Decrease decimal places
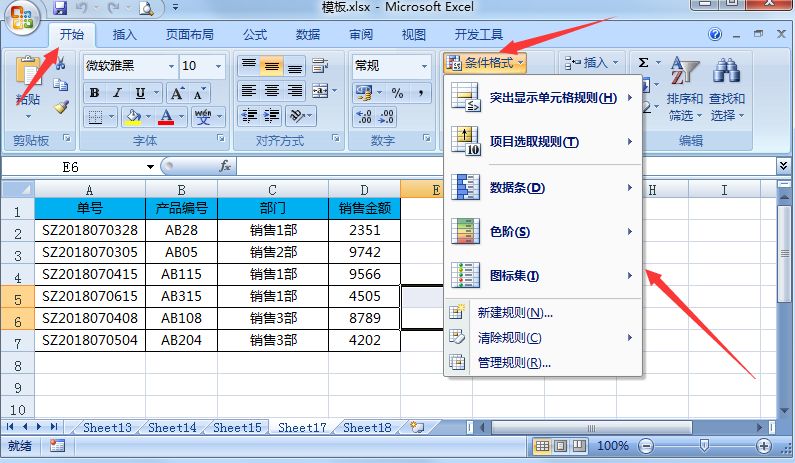 click(386, 117)
